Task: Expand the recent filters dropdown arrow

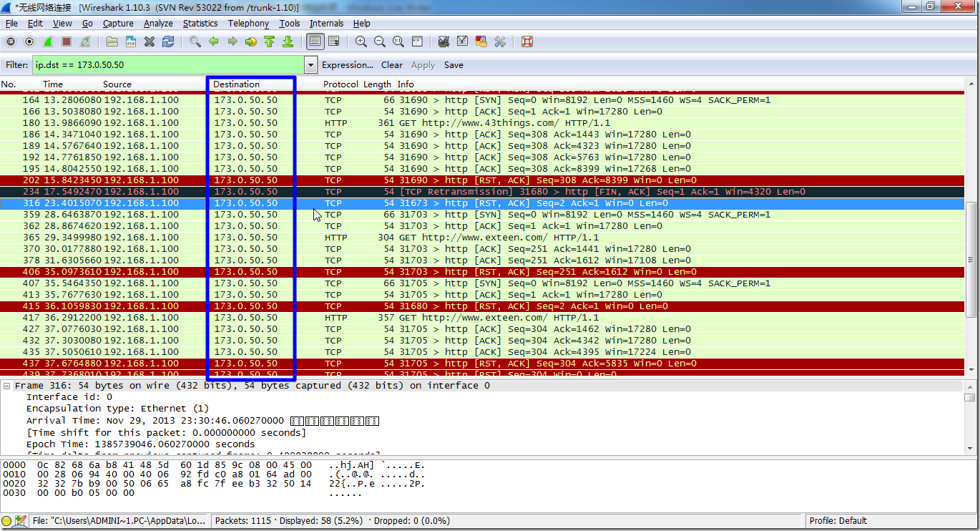Action: [310, 65]
